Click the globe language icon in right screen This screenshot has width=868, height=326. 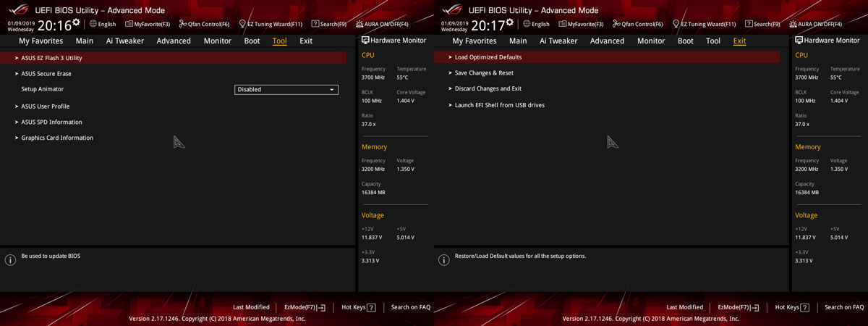click(527, 24)
